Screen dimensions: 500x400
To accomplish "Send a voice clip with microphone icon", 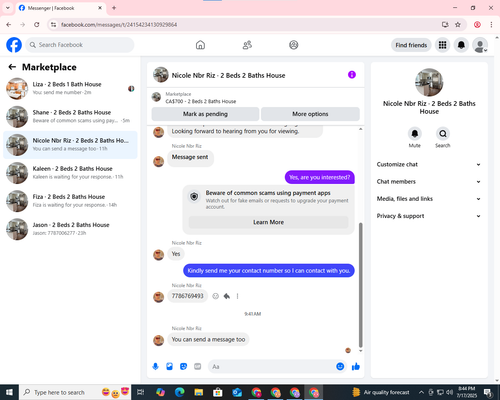I will click(x=155, y=367).
